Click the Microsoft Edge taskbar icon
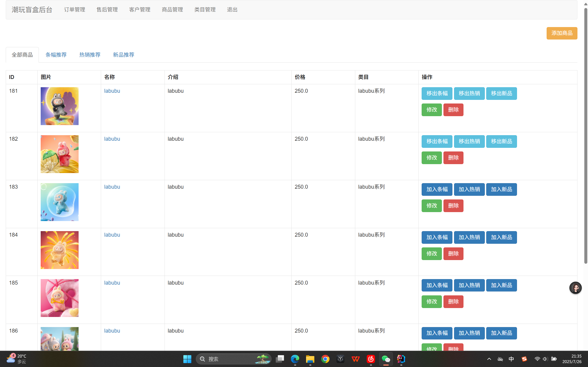Screen dimensions: 588x367 (295, 359)
